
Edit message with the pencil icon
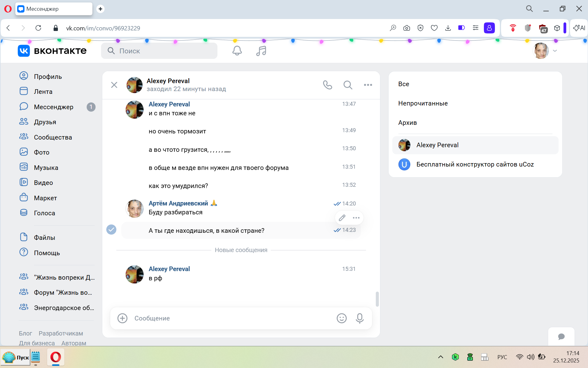tap(342, 218)
